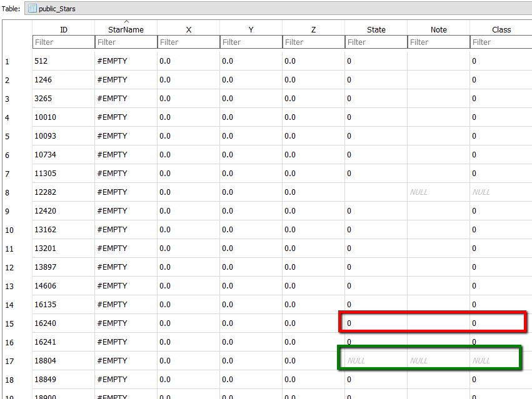Click the table icon beside public_Stars
The image size is (532, 399).
coord(33,9)
